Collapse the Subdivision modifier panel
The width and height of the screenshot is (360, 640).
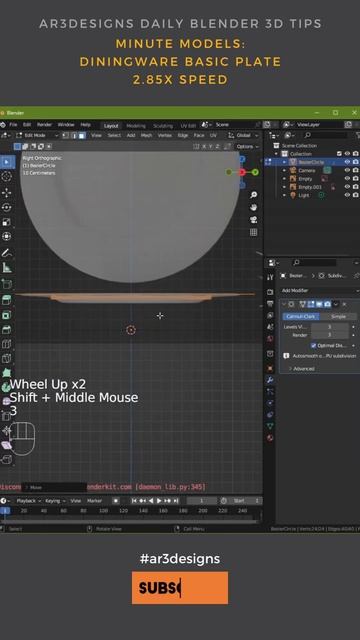(284, 304)
